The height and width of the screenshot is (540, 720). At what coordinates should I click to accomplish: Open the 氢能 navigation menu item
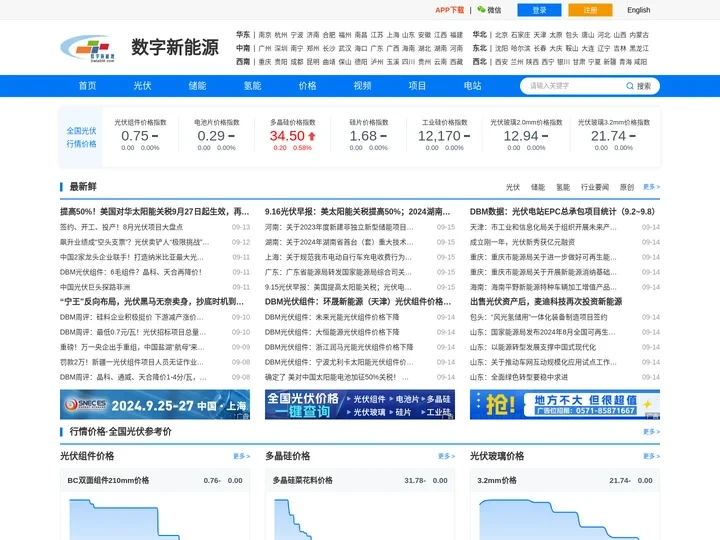click(x=253, y=86)
